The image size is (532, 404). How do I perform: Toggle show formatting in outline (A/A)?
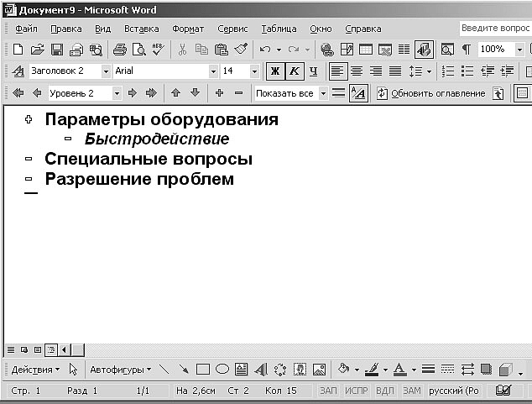[x=358, y=92]
